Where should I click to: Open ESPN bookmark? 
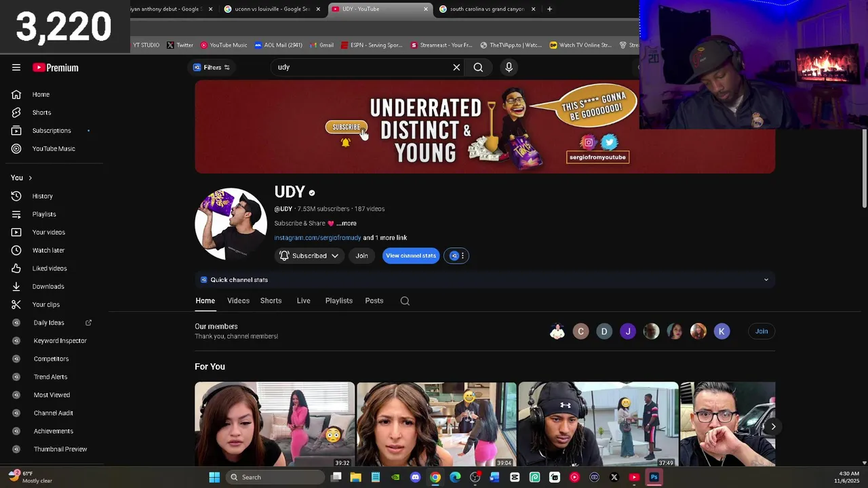tap(372, 45)
